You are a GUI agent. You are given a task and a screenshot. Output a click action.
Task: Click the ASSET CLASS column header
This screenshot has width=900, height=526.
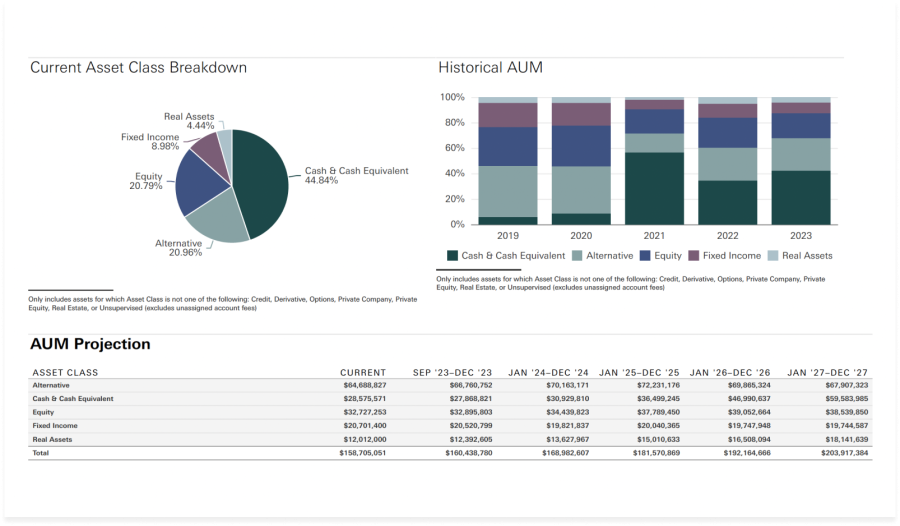pos(65,373)
